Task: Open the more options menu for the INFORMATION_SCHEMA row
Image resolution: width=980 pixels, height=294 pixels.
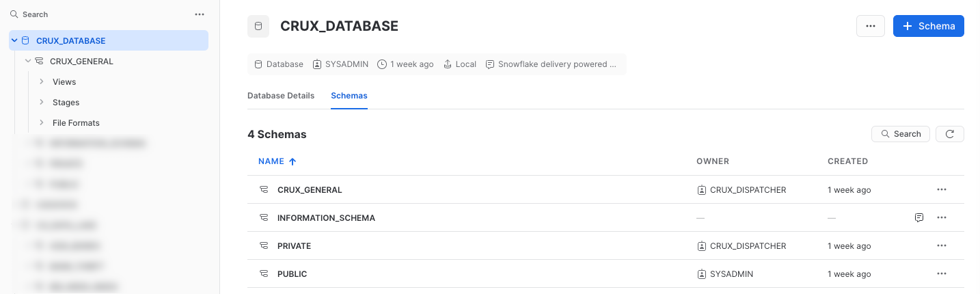Action: (942, 217)
